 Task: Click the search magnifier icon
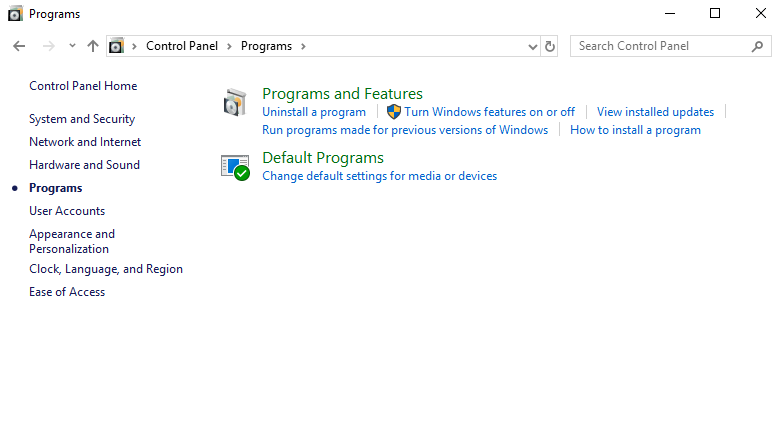click(757, 46)
